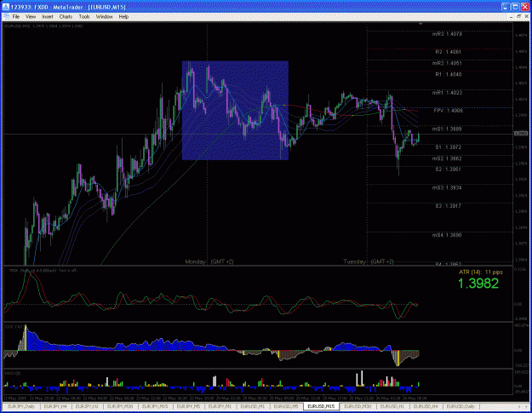Click the ATR (14): 11 pips label
Viewport: 532px width, 413px height.
pyautogui.click(x=480, y=272)
